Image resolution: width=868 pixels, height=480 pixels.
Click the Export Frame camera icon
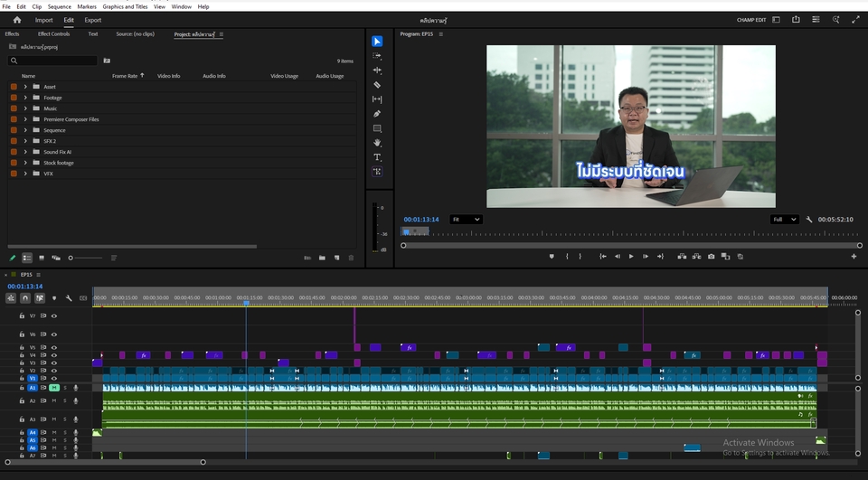point(712,257)
